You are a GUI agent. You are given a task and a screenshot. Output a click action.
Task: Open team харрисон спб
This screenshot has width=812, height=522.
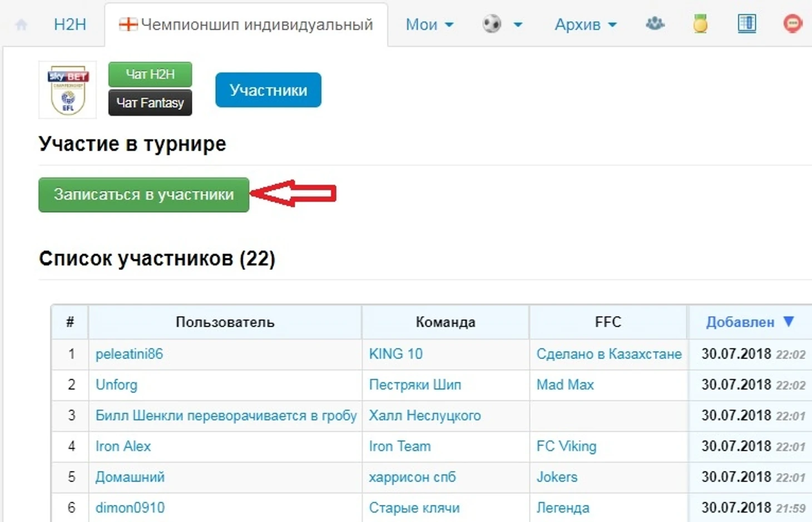(412, 477)
